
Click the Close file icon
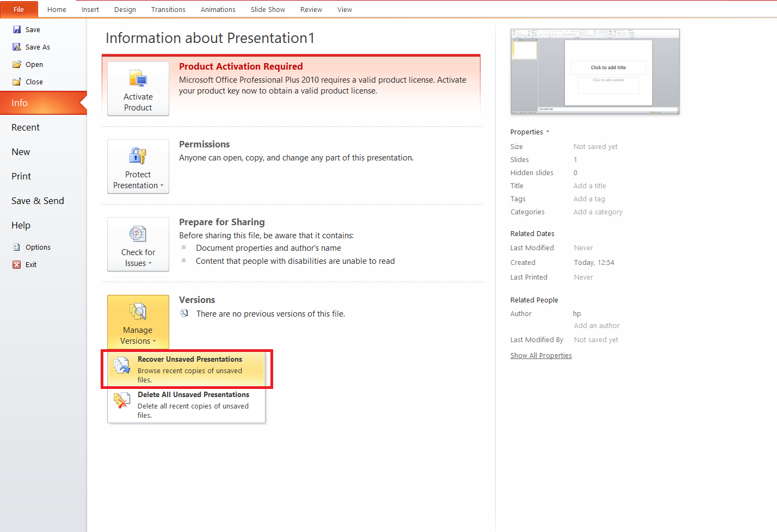pos(17,82)
